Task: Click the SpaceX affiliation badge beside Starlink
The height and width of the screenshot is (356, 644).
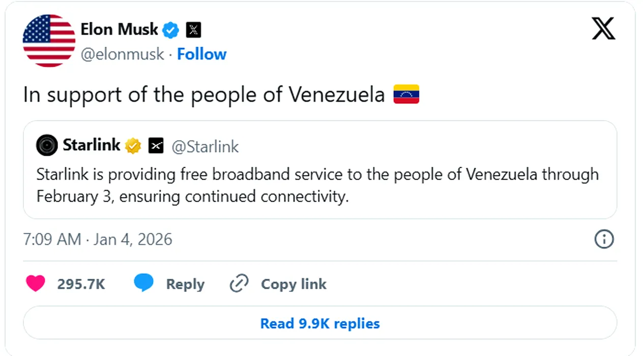Action: click(156, 146)
